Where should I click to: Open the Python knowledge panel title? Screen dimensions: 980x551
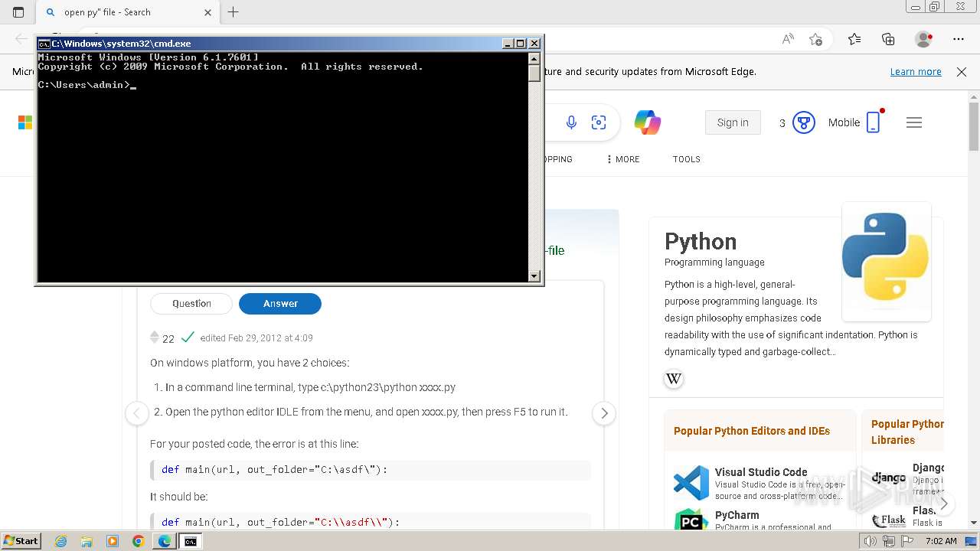pos(701,242)
